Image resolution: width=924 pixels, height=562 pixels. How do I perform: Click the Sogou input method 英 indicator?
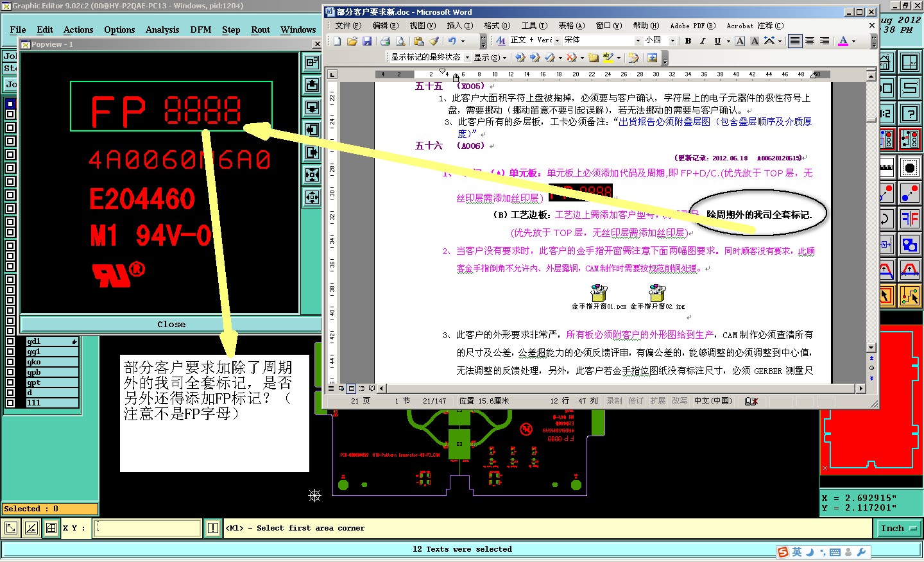pyautogui.click(x=797, y=552)
